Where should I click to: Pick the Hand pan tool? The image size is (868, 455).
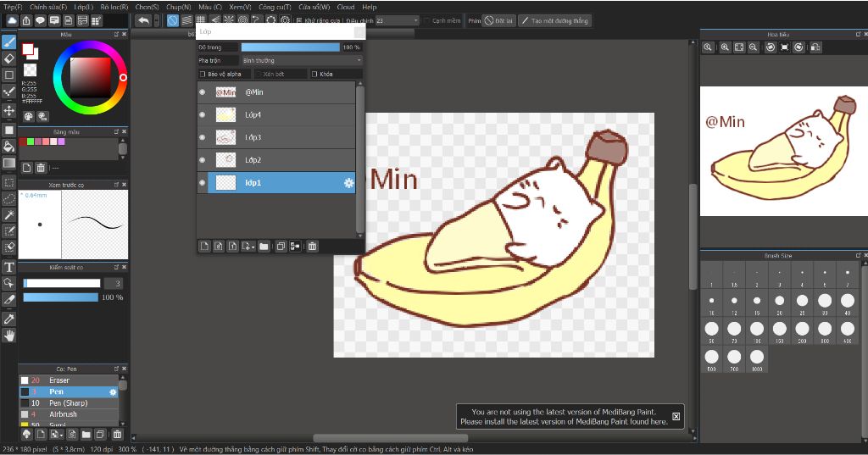(x=9, y=336)
